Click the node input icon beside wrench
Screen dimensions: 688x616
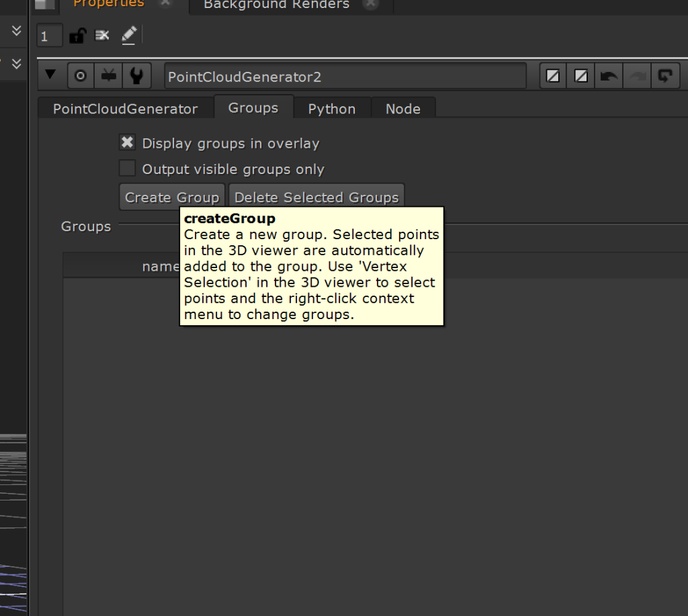108,76
